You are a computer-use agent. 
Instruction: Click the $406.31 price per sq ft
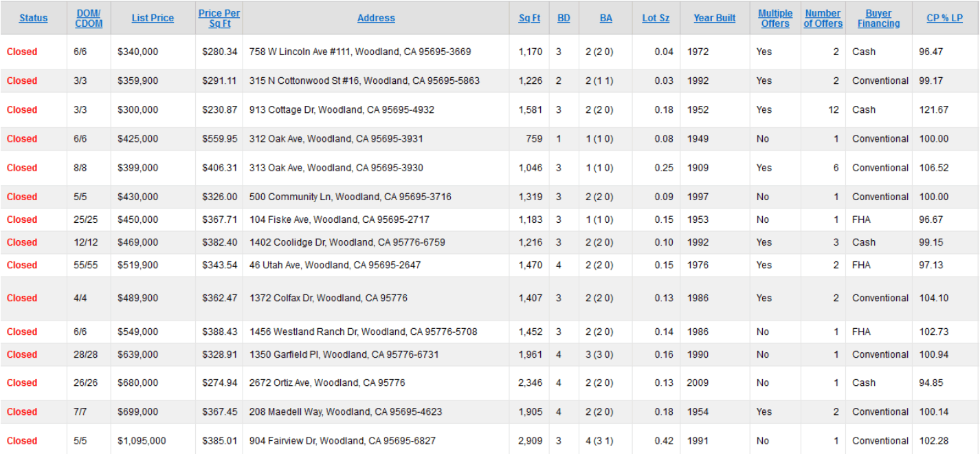point(220,167)
